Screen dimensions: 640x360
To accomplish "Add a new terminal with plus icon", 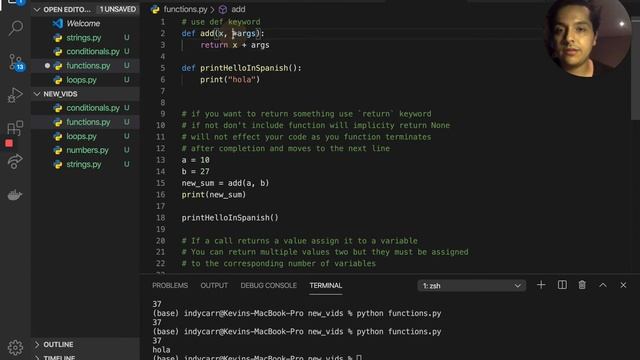I will [x=541, y=285].
